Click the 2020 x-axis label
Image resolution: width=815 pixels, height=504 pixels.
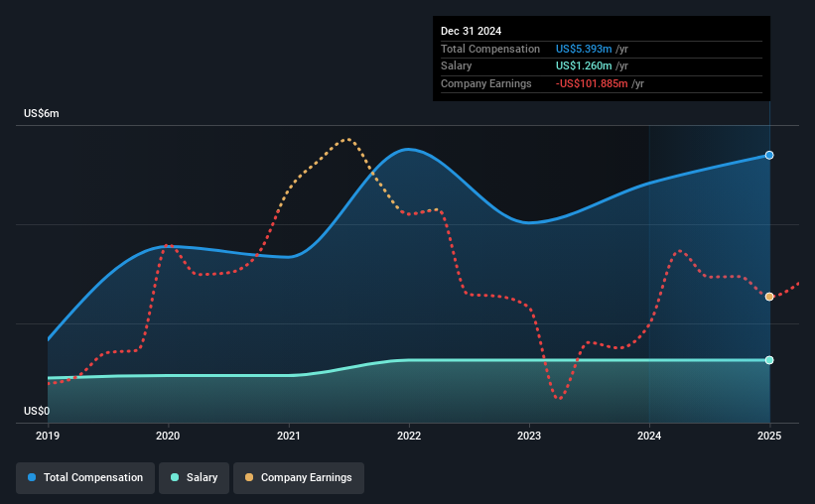168,436
